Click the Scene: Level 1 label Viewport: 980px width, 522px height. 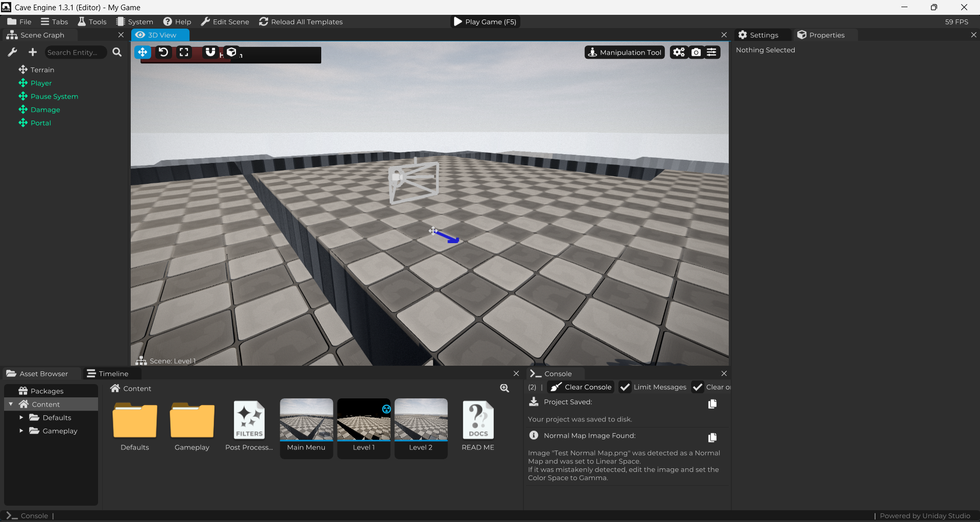(x=166, y=361)
